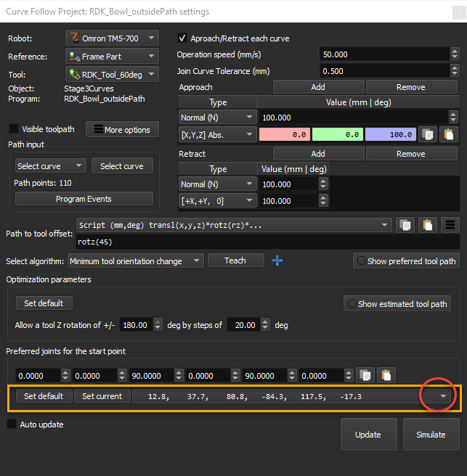Screen dimensions: 467x476
Task: Copy the preferred start joint values
Action: point(365,376)
